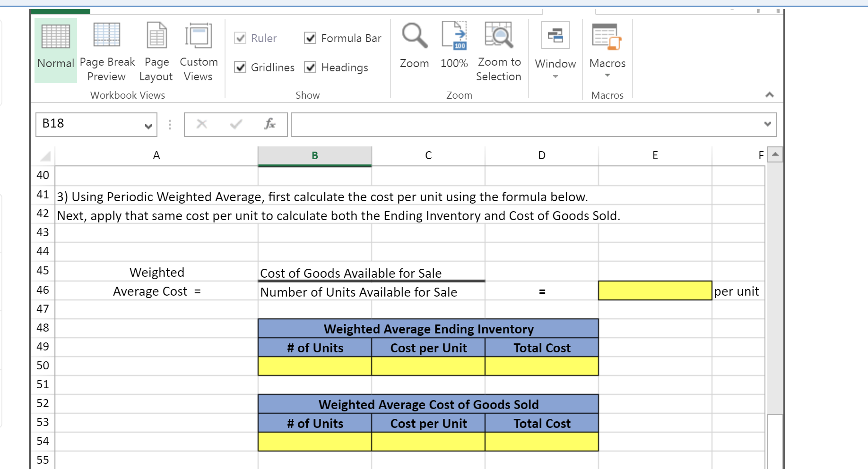Switch to Normal workbook view
This screenshot has height=469, width=868.
56,51
